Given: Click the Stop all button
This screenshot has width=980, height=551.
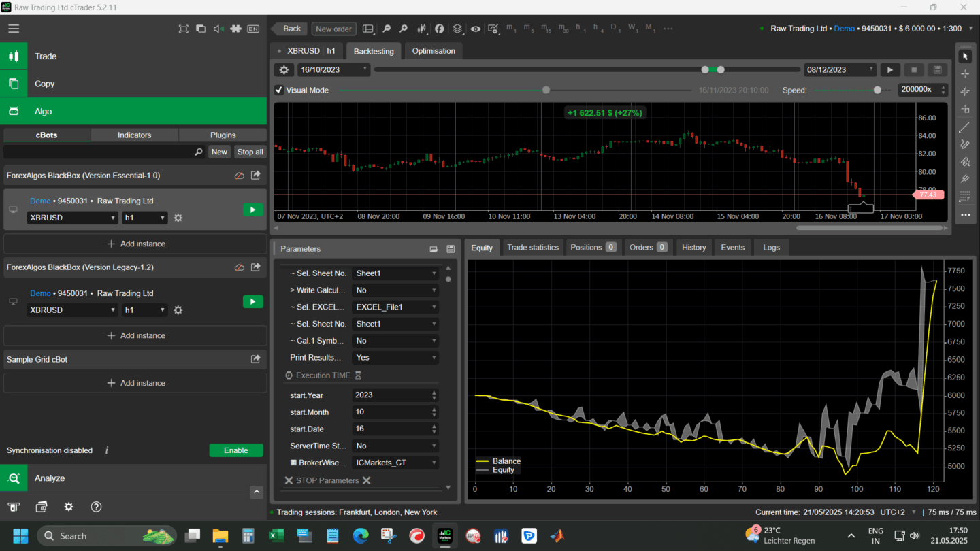Looking at the screenshot, I should point(250,152).
